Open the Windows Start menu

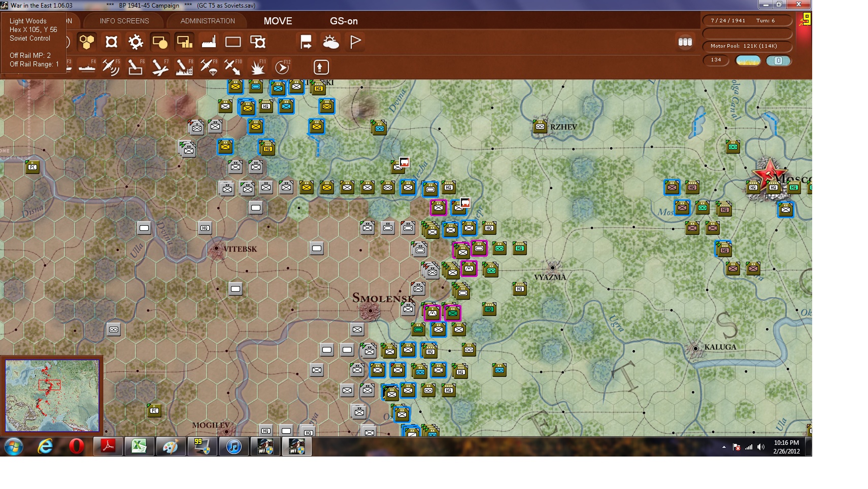pyautogui.click(x=14, y=446)
